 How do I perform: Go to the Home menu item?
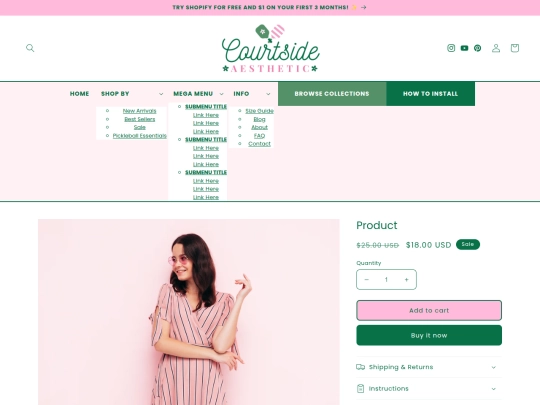tap(80, 94)
